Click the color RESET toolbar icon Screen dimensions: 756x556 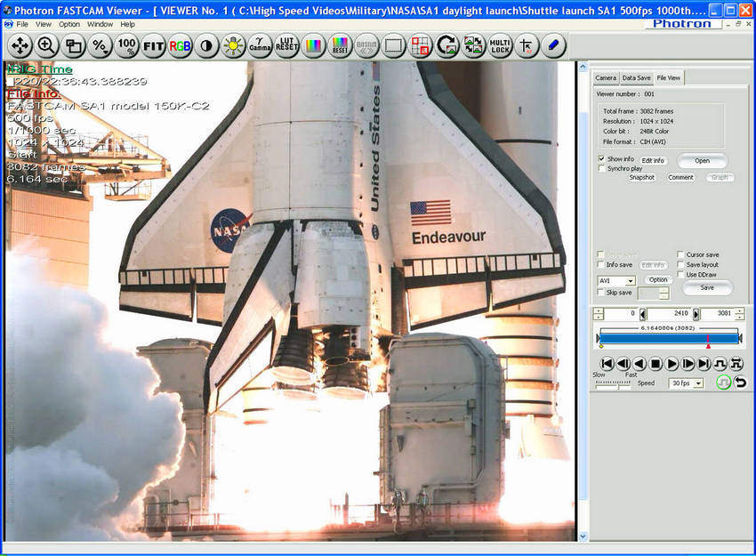pyautogui.click(x=340, y=46)
